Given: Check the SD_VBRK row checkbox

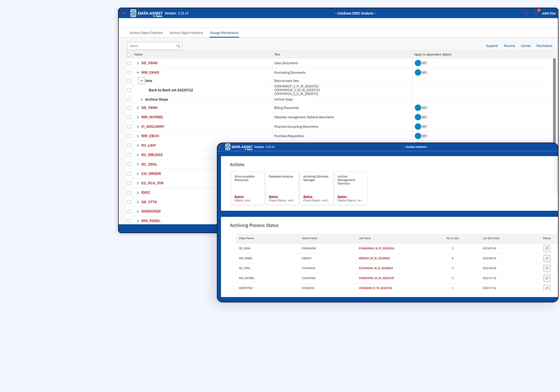Looking at the screenshot, I should pyautogui.click(x=129, y=108).
